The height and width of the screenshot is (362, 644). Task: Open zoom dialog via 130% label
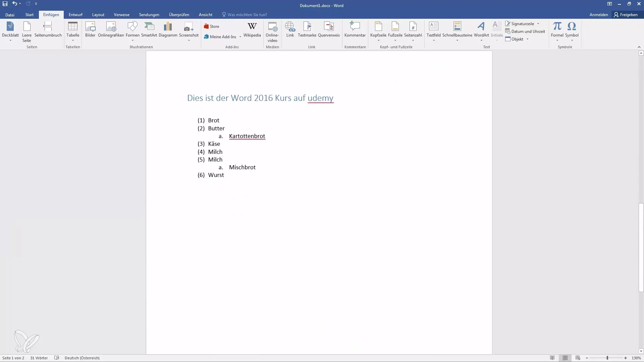(x=636, y=358)
